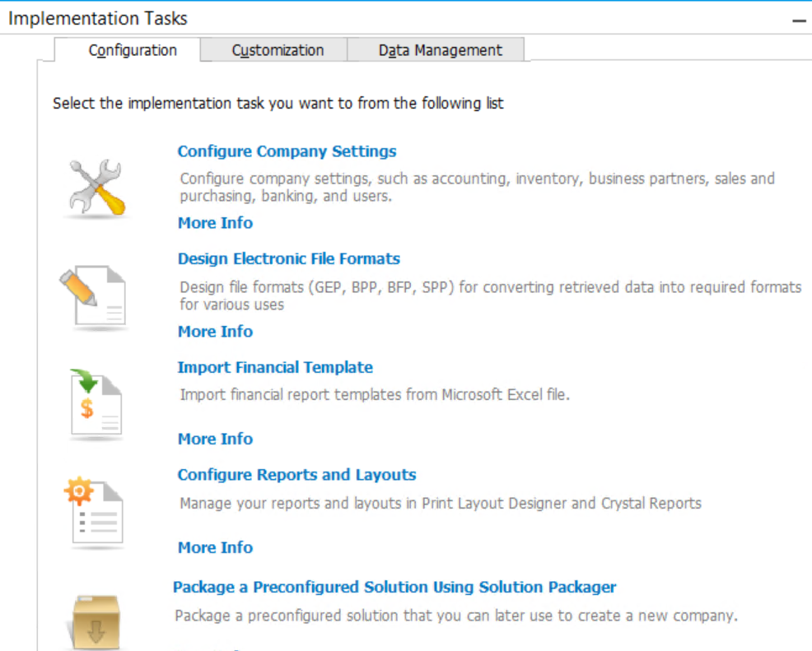Image resolution: width=812 pixels, height=651 pixels.
Task: Click More Info under Configure Company Settings
Action: coord(215,223)
